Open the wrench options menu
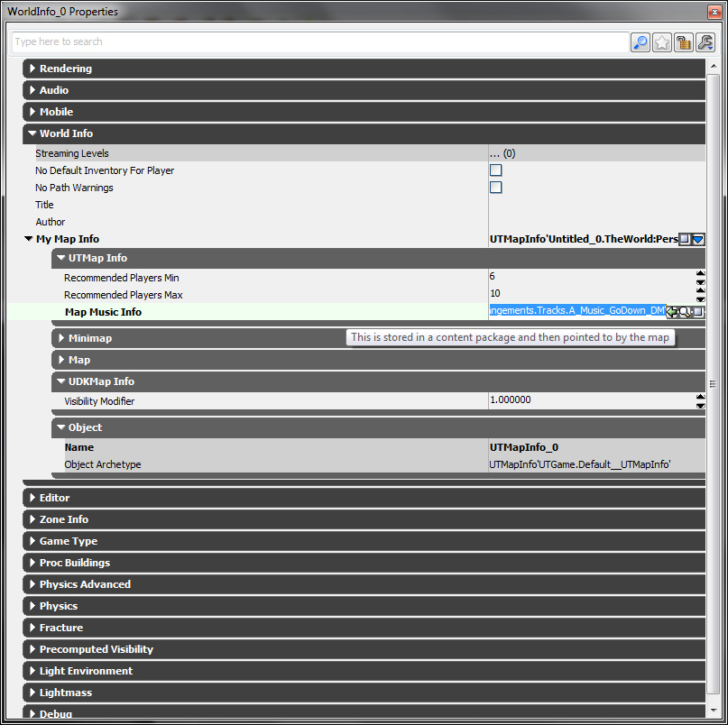The image size is (728, 725). click(x=705, y=42)
